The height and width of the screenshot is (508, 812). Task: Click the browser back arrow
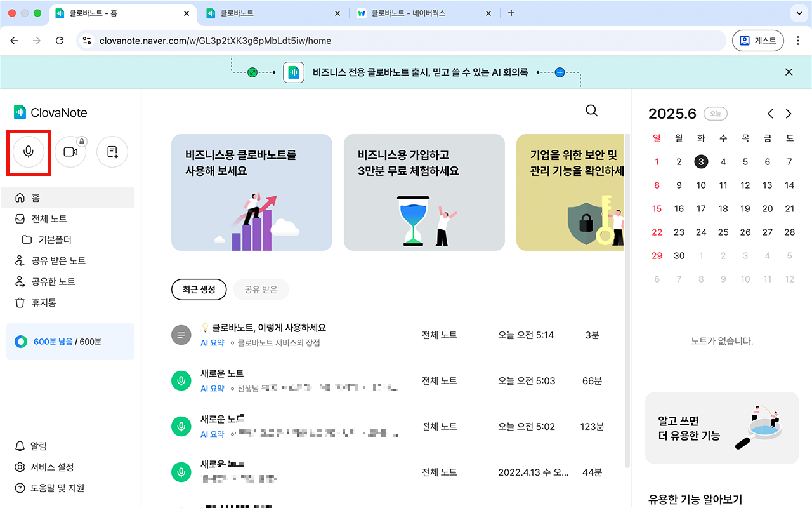click(14, 41)
